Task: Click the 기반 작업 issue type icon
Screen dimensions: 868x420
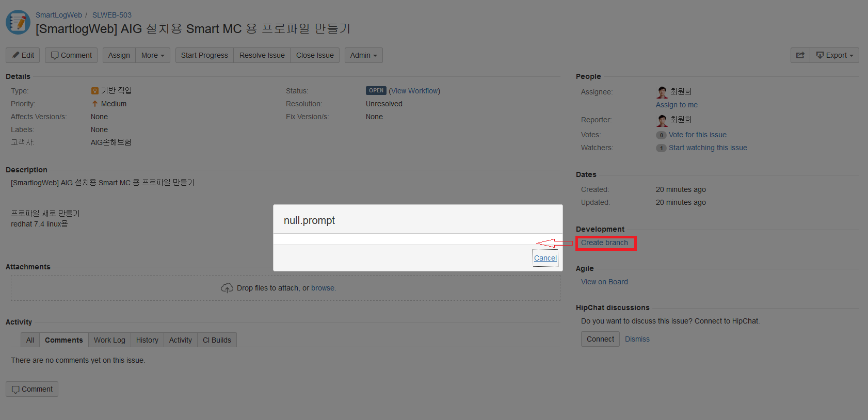Action: click(x=95, y=91)
